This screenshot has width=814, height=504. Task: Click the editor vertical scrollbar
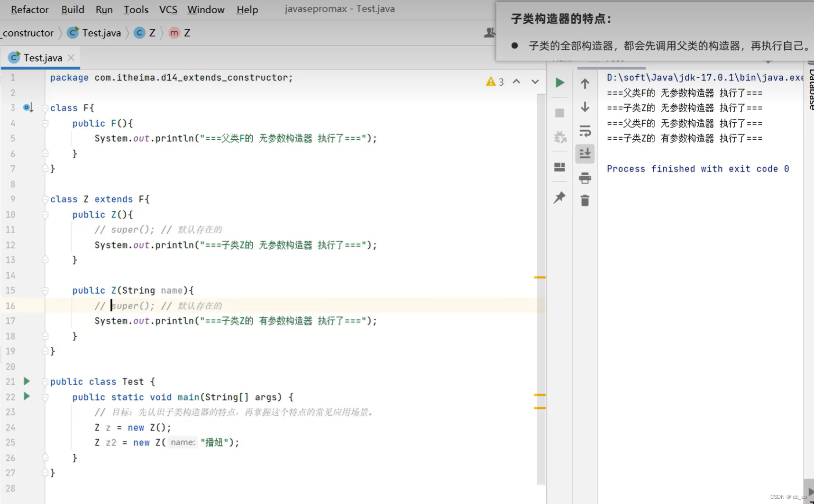pyautogui.click(x=541, y=289)
